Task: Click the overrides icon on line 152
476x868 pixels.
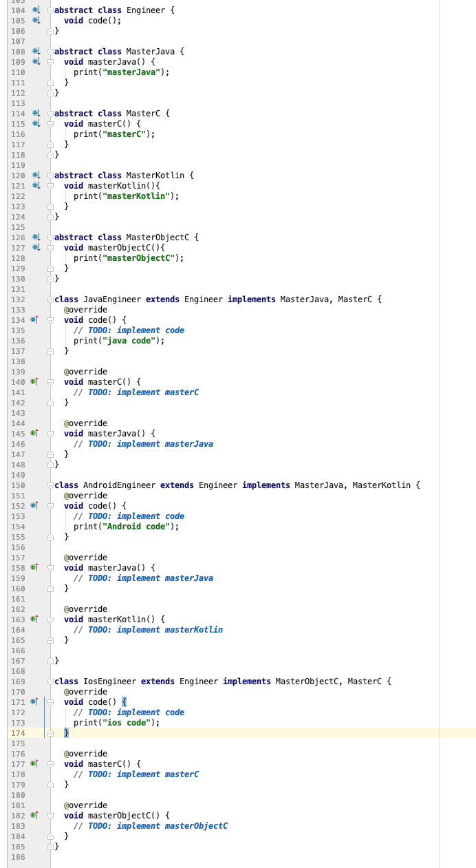Action: (x=34, y=506)
